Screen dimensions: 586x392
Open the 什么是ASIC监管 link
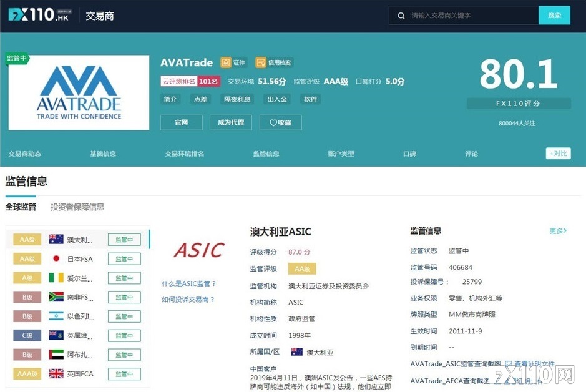[x=188, y=283]
